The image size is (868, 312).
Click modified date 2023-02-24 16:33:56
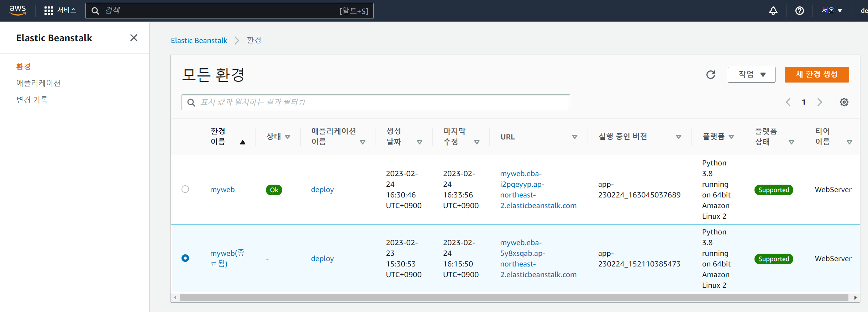pyautogui.click(x=461, y=190)
